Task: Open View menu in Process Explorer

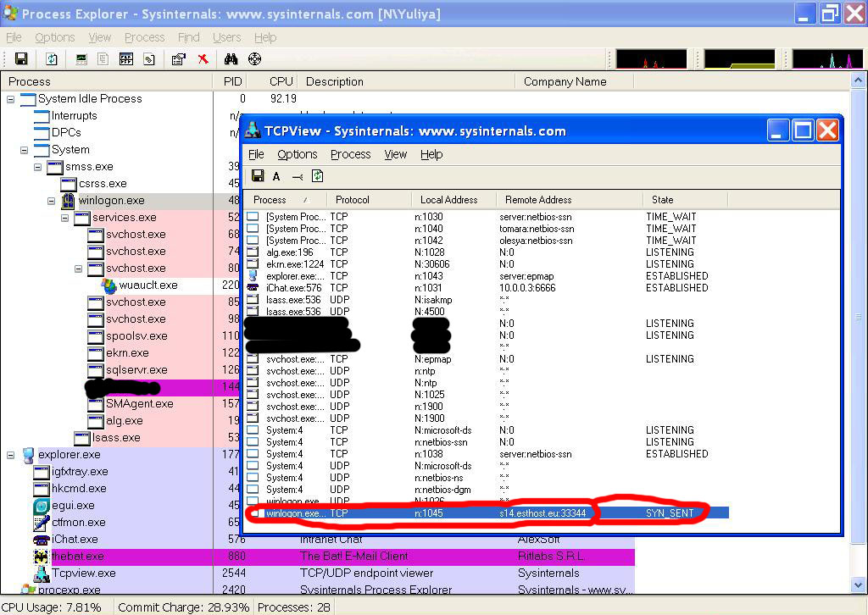Action: (x=100, y=37)
